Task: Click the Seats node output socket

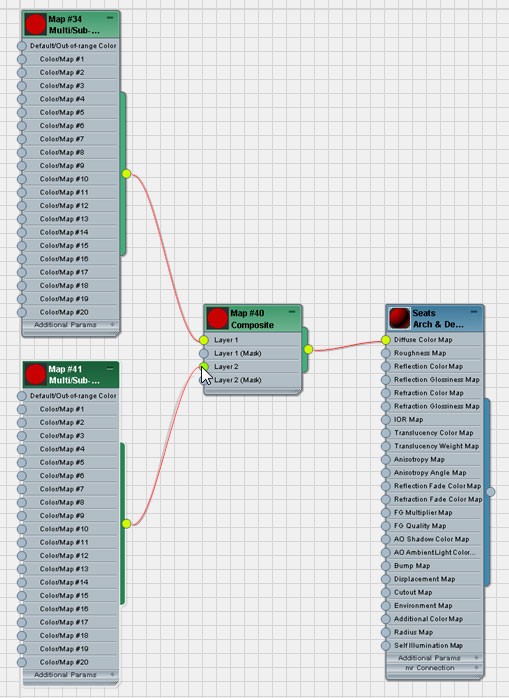Action: 490,492
